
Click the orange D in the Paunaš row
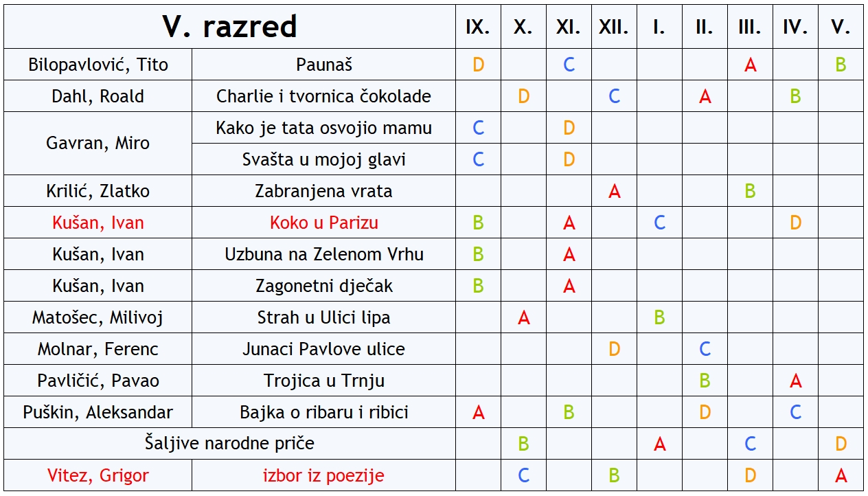[479, 65]
